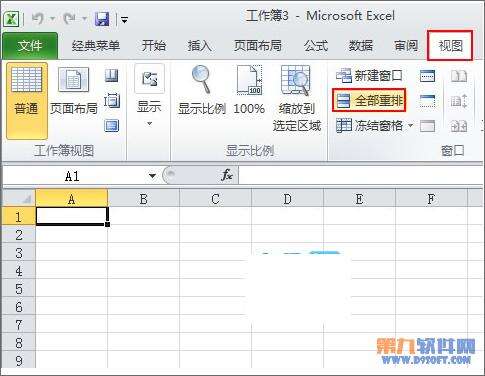The width and height of the screenshot is (485, 376).
Task: Switch to the 数据 tab
Action: click(361, 46)
